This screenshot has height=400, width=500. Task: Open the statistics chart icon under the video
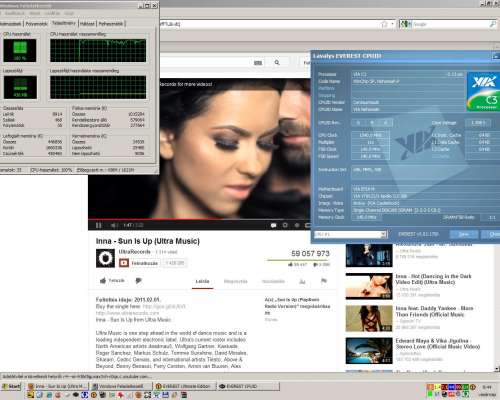tap(302, 281)
